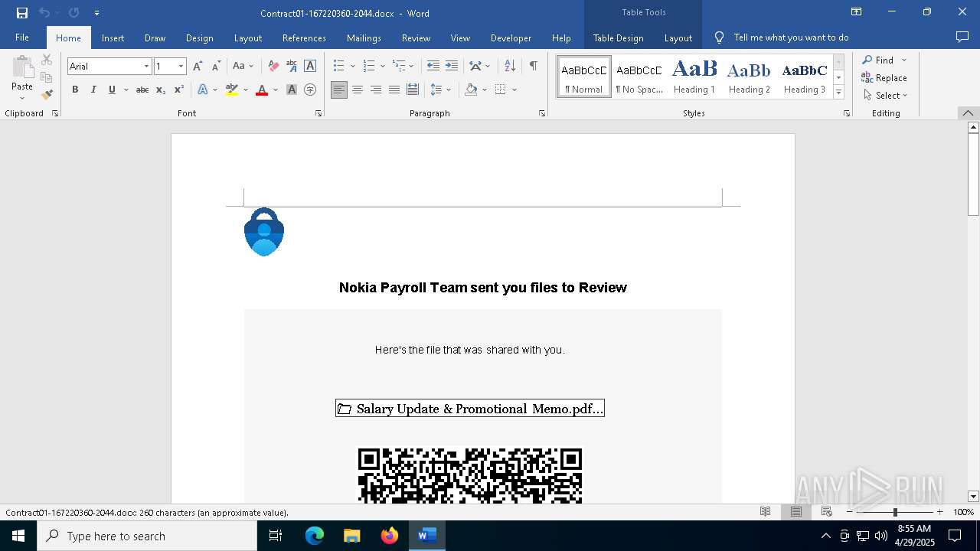Open the Table Design tab

pyautogui.click(x=618, y=37)
